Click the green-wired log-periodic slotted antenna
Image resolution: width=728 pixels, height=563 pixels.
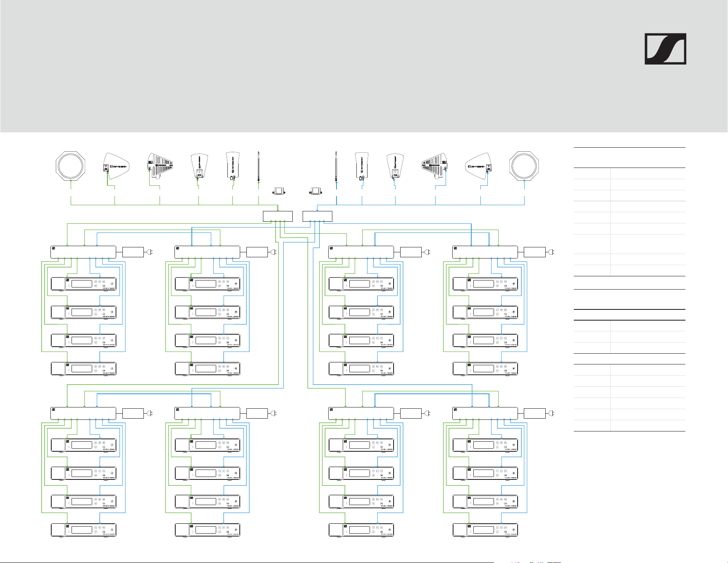160,166
